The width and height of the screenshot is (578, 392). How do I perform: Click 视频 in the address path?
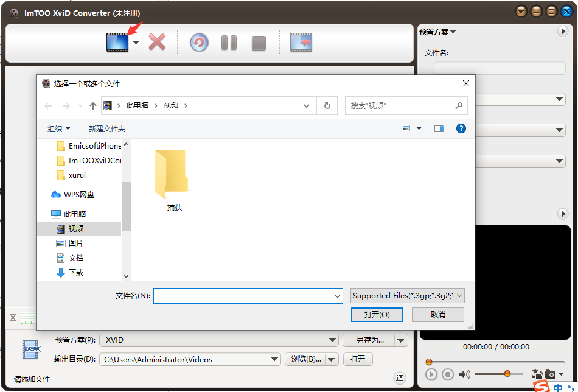(171, 105)
